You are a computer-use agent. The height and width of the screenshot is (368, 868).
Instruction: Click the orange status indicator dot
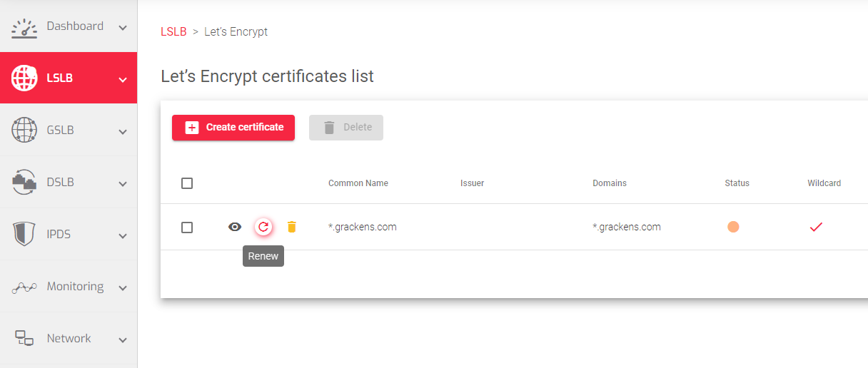click(x=733, y=227)
